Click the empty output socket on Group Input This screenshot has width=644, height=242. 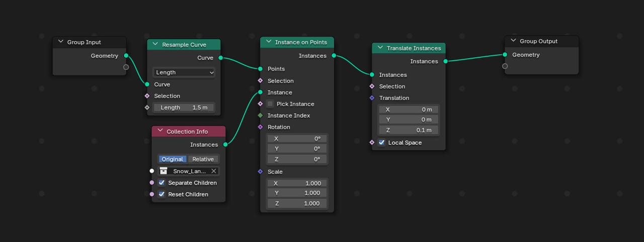pos(126,67)
